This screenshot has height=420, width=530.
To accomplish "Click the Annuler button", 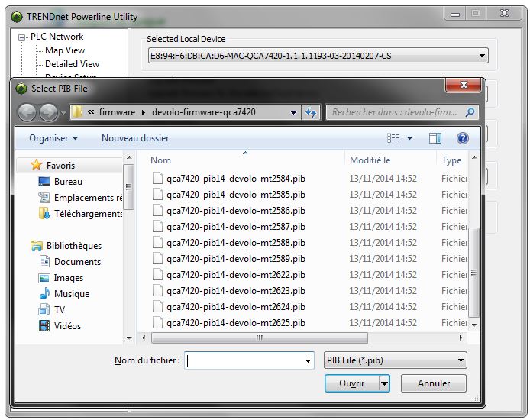I will (434, 383).
